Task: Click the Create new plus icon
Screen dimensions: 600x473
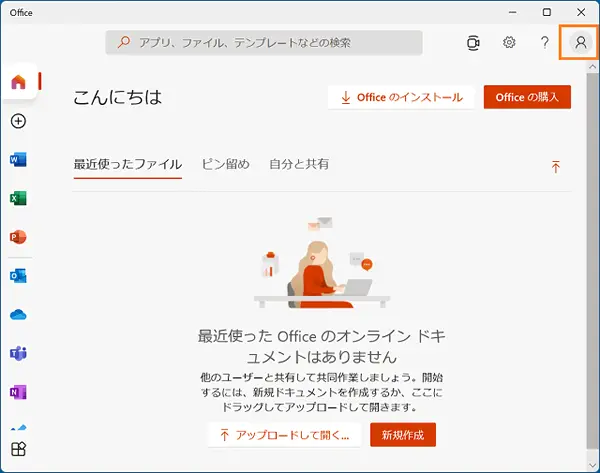Action: click(18, 121)
